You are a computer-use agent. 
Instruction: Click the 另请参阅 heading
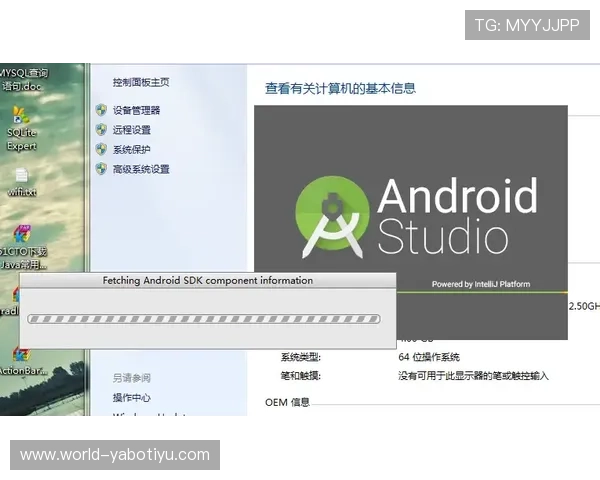tap(131, 378)
